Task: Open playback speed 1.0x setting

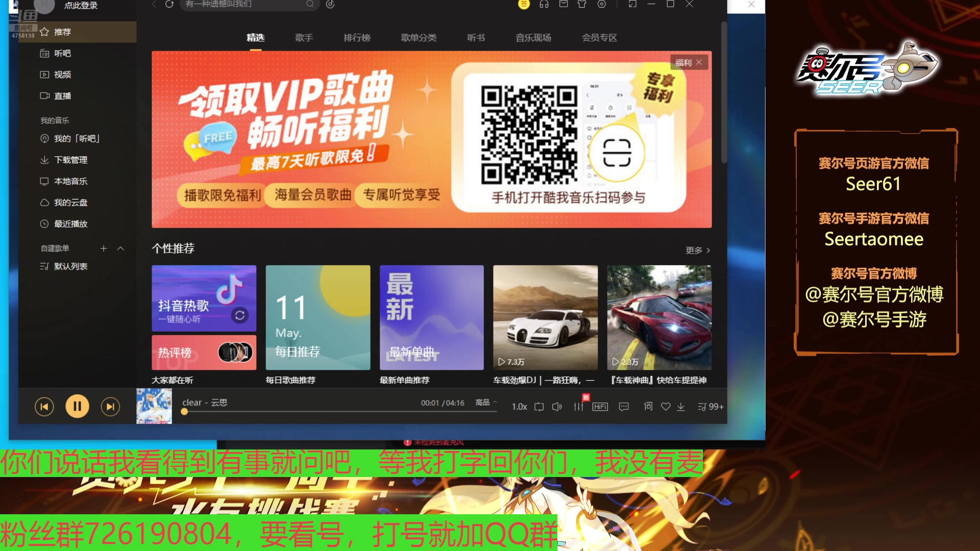Action: [519, 407]
